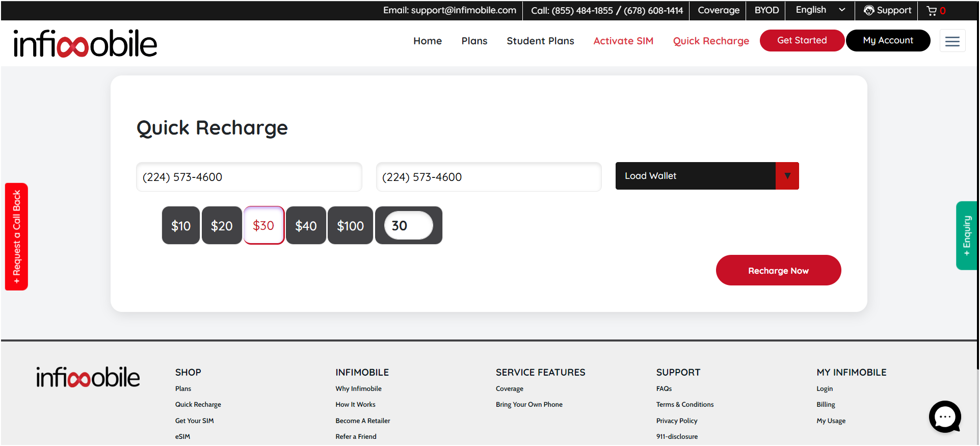This screenshot has height=446, width=980.
Task: Open Privacy Policy link
Action: [676, 421]
